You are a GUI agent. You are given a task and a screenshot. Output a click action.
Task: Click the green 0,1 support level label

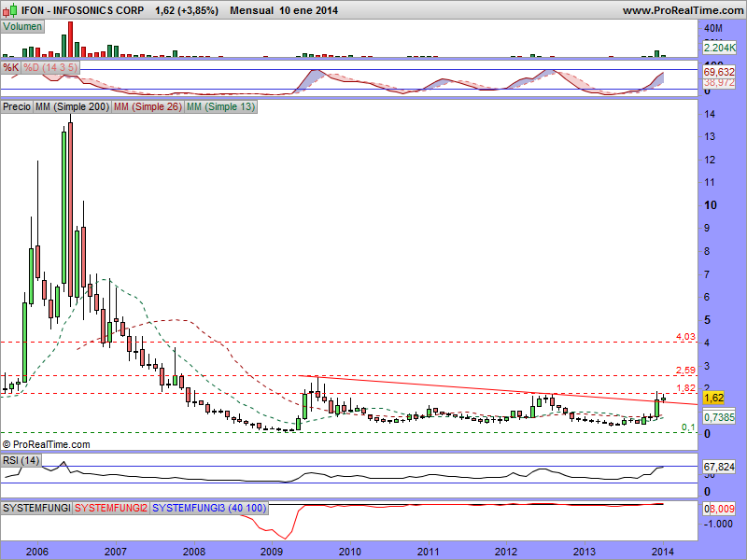point(688,427)
